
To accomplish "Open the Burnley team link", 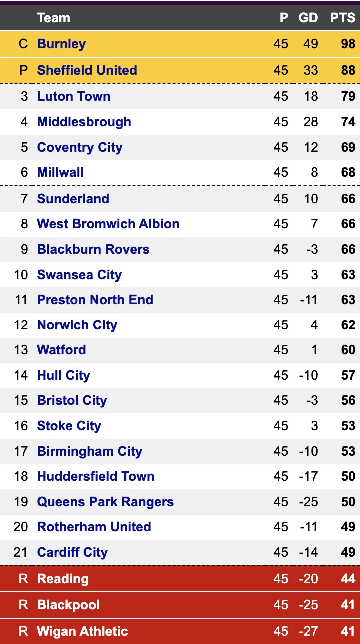I will tap(61, 44).
